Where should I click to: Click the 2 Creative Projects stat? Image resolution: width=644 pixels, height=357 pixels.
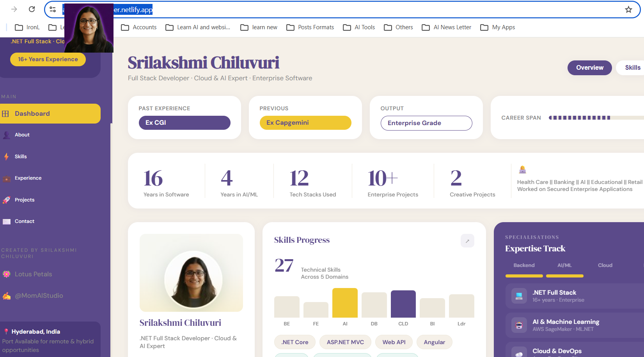(472, 182)
